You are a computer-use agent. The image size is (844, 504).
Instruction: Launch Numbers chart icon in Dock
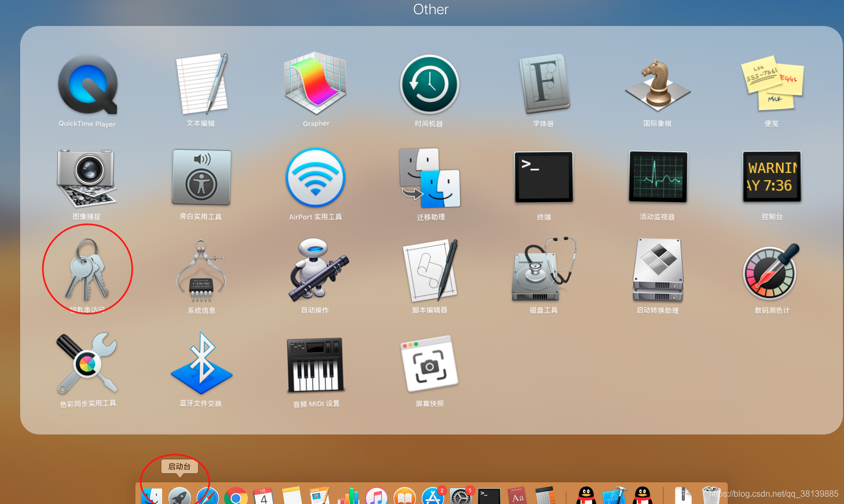click(x=348, y=496)
